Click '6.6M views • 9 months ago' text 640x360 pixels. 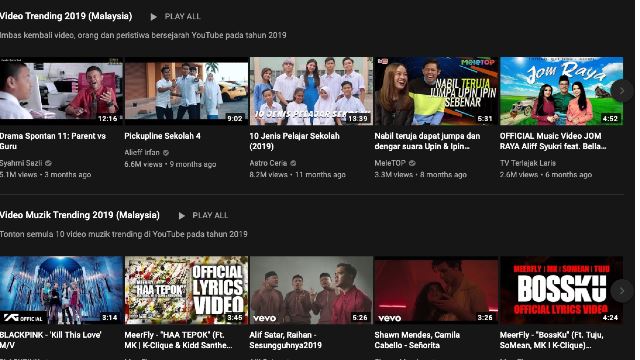170,164
